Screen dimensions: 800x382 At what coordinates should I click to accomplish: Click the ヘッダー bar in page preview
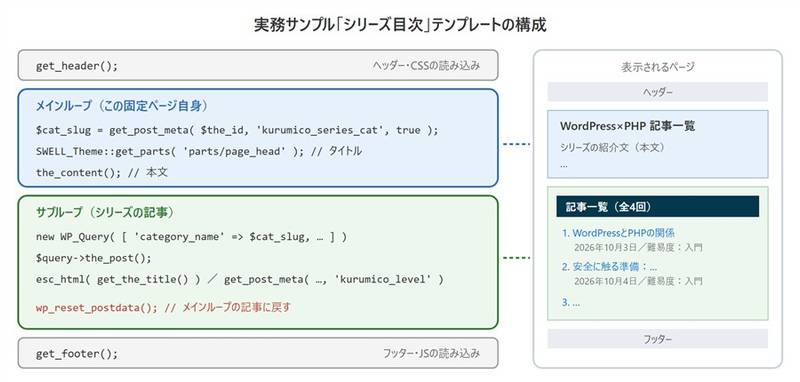pyautogui.click(x=658, y=92)
